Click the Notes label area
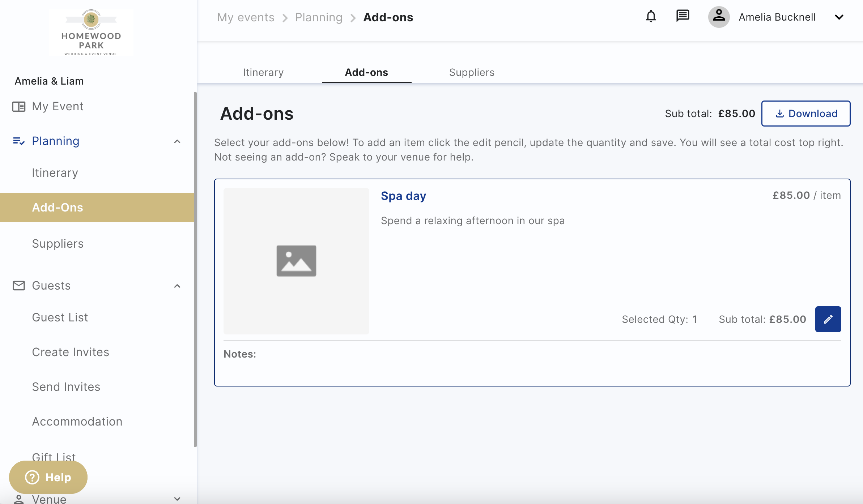This screenshot has width=863, height=504. pos(240,354)
